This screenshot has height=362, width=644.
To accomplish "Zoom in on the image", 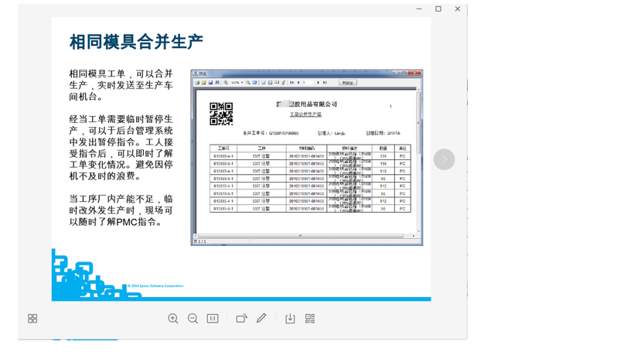I will pos(173,319).
